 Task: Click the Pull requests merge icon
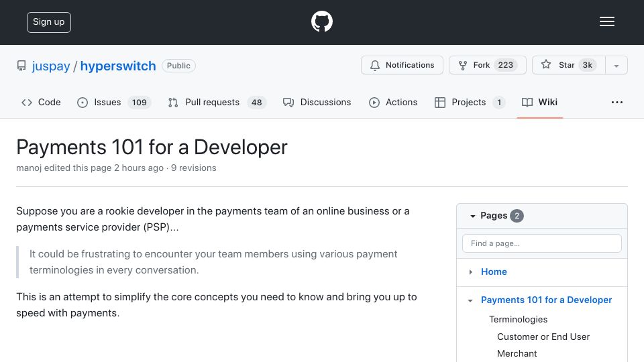point(173,102)
